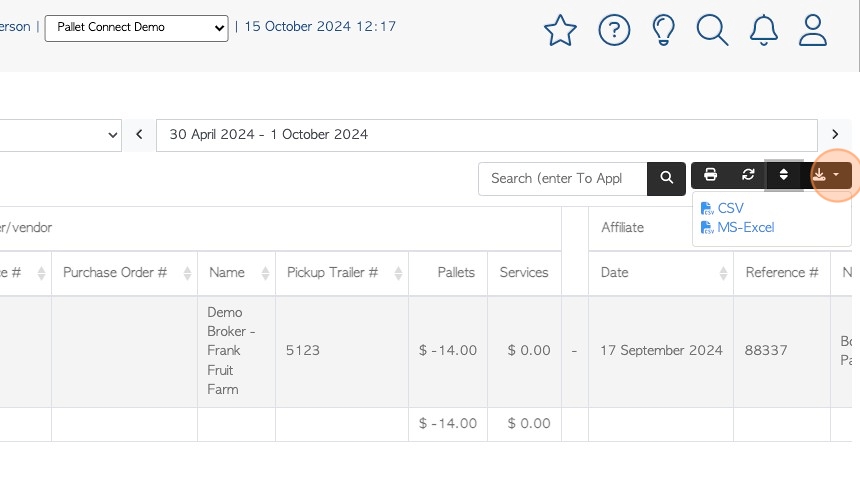Select the CSV export option

722,208
